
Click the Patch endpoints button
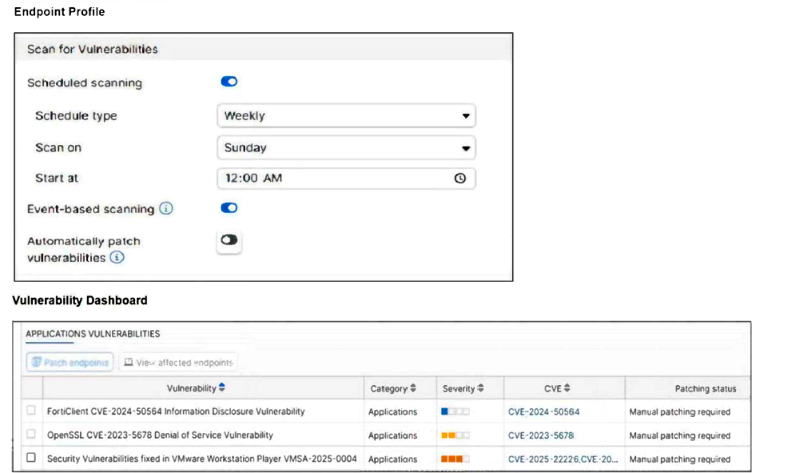coord(70,362)
